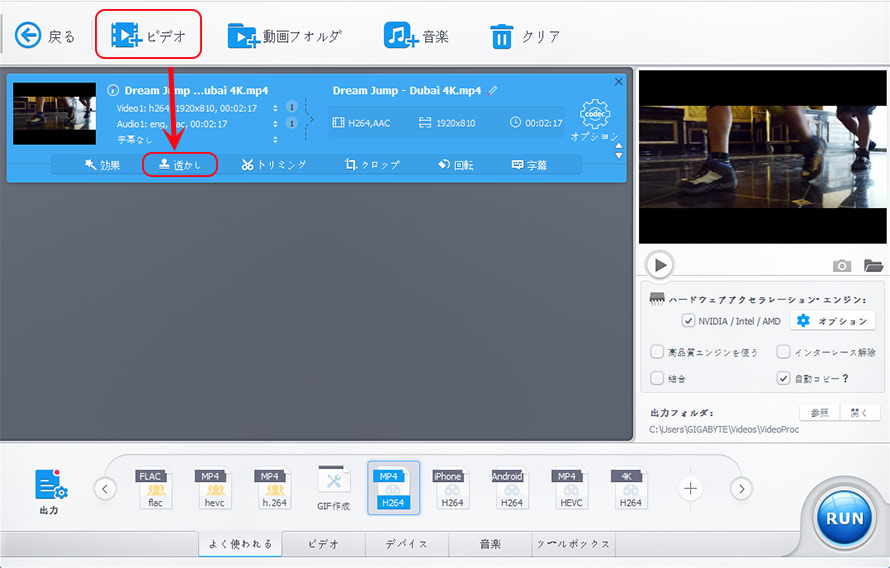This screenshot has height=568, width=890.
Task: Switch to ツールボックス tab
Action: pyautogui.click(x=573, y=544)
